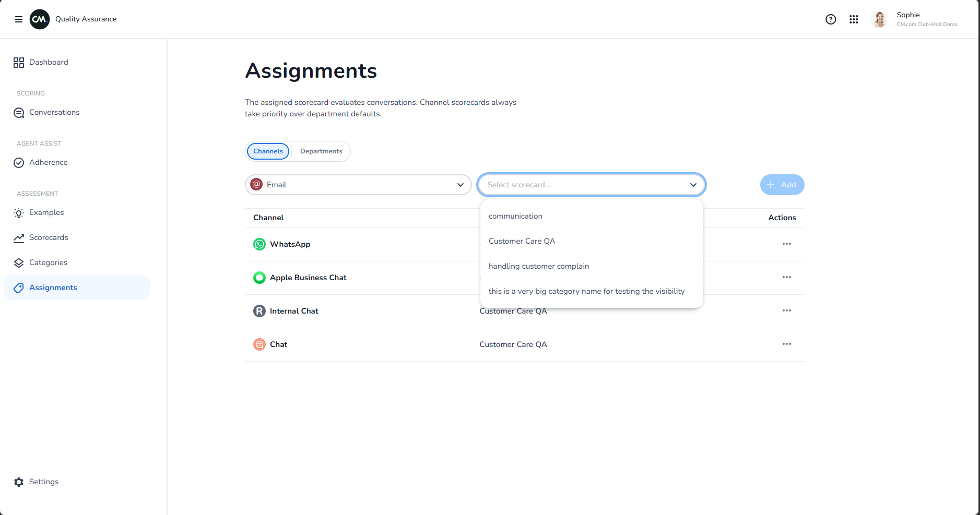Open actions menu for Internal Chat row
The image size is (980, 515).
(787, 310)
